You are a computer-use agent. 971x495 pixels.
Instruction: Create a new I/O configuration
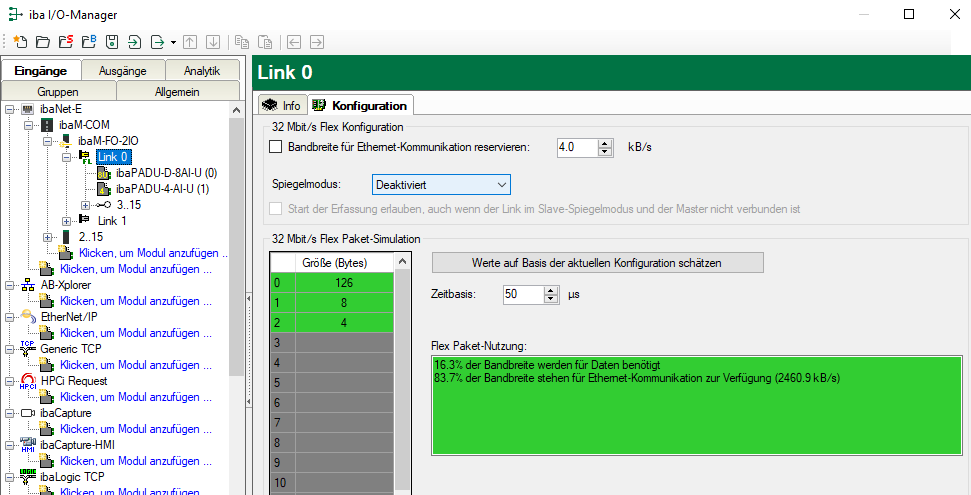click(20, 42)
